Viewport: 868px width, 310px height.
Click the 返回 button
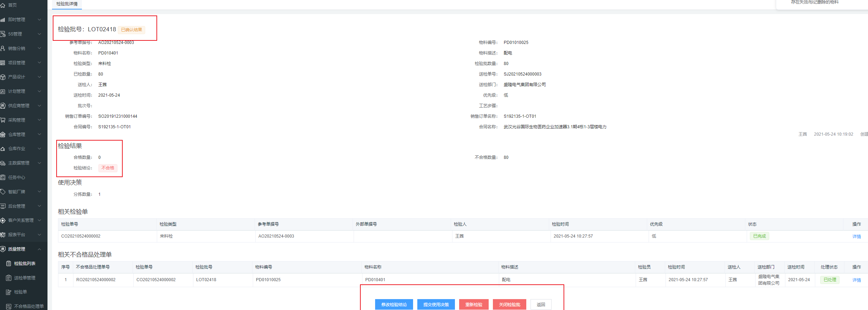pyautogui.click(x=541, y=304)
